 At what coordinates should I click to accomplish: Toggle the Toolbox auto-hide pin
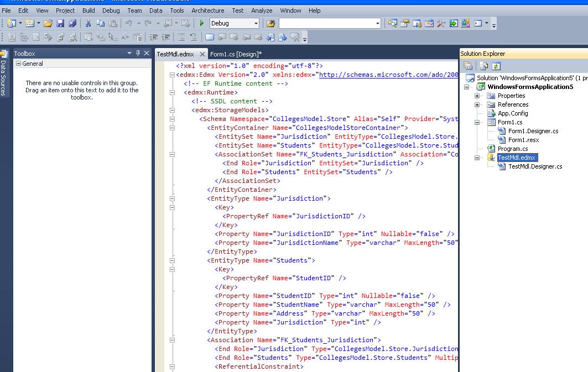pos(138,53)
